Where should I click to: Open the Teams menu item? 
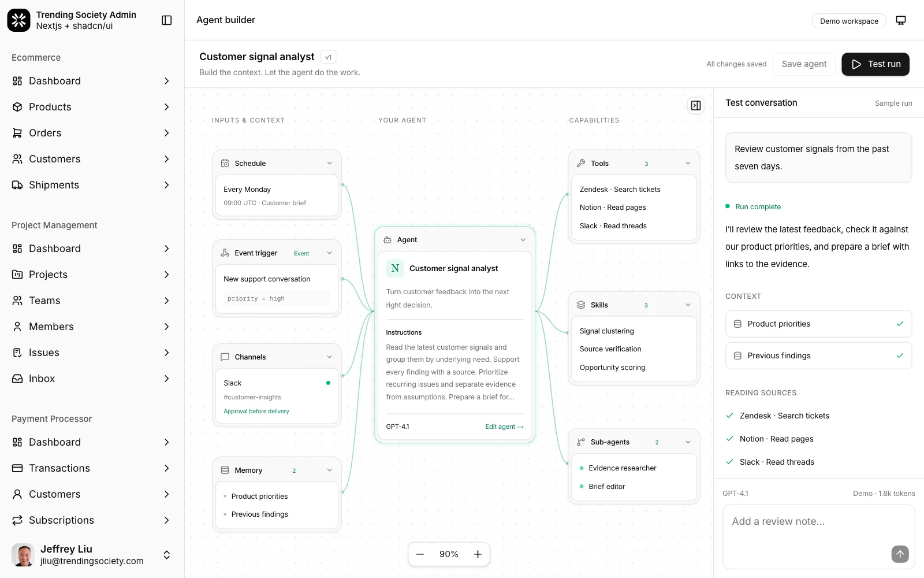[x=92, y=301]
